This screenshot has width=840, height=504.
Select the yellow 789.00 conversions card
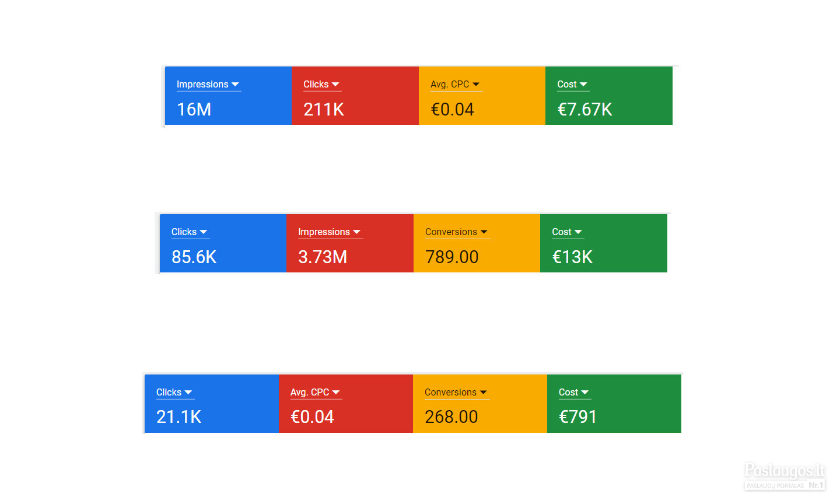[477, 243]
